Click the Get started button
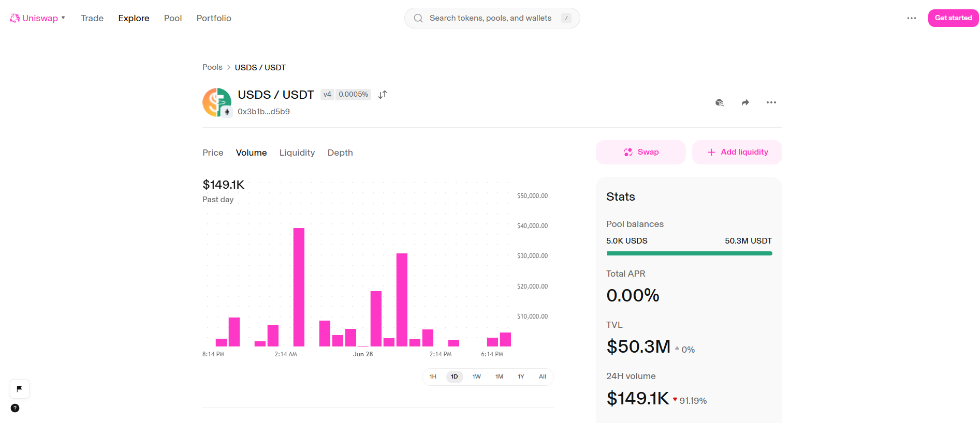Image resolution: width=980 pixels, height=423 pixels. pyautogui.click(x=953, y=18)
